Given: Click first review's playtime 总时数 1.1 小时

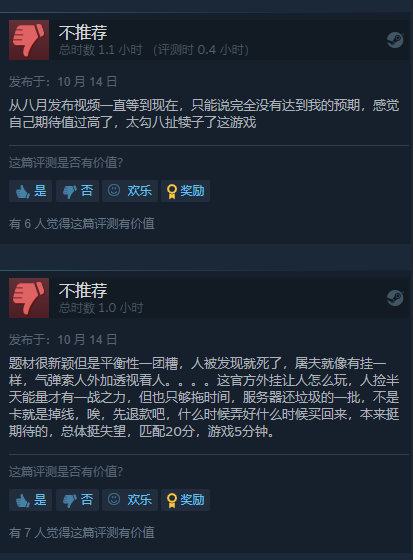Looking at the screenshot, I should click(101, 50).
